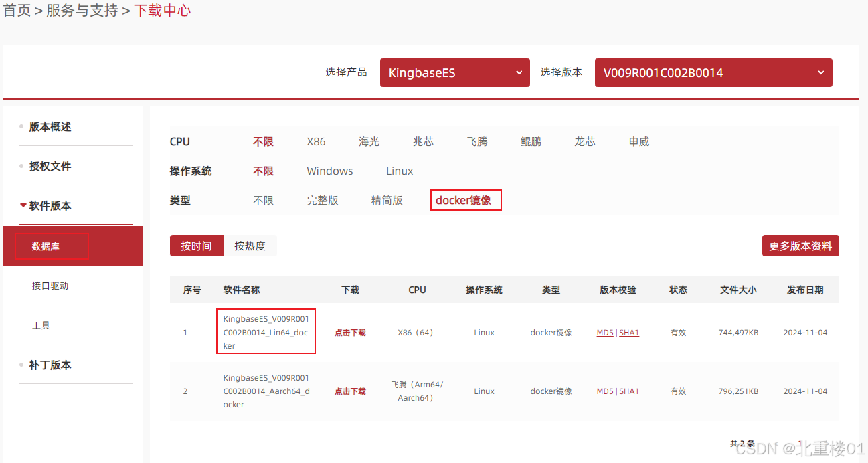Image resolution: width=868 pixels, height=463 pixels.
Task: Open 补丁版本 in the sidebar
Action: pyautogui.click(x=50, y=365)
